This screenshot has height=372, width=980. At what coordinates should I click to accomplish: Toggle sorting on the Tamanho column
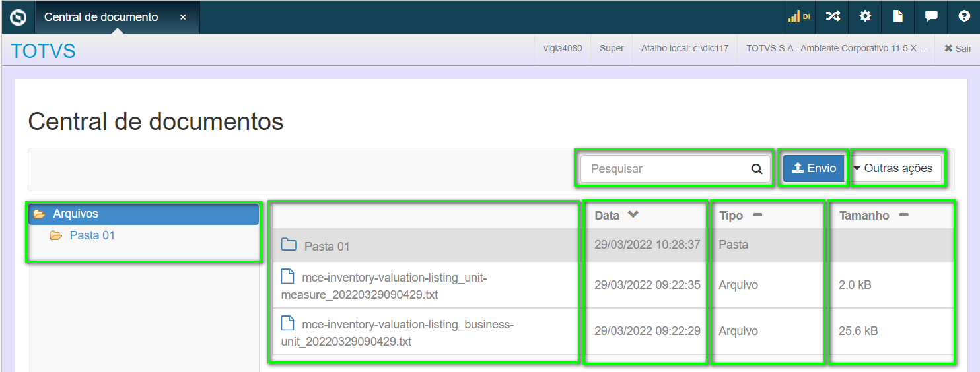click(x=904, y=215)
